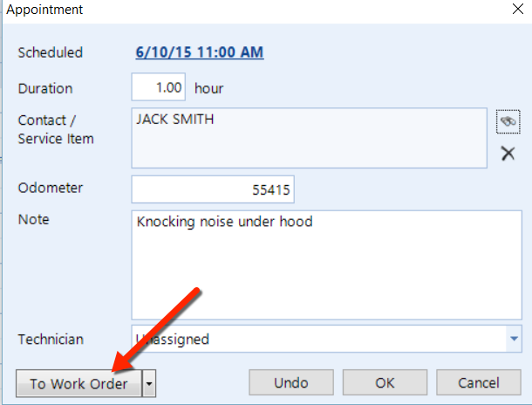The image size is (532, 405).
Task: Confirm with the OK button
Action: [385, 383]
